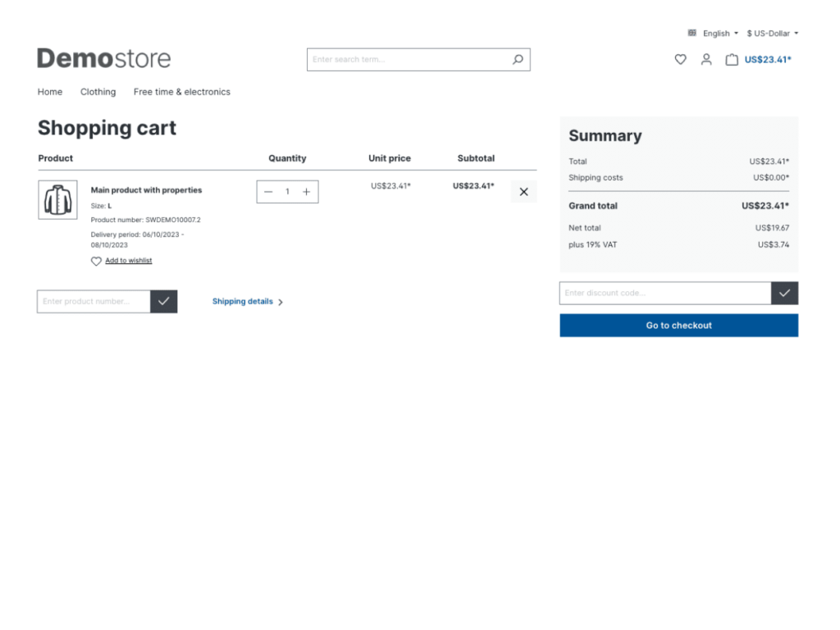Remove the product using the X button

tap(523, 191)
